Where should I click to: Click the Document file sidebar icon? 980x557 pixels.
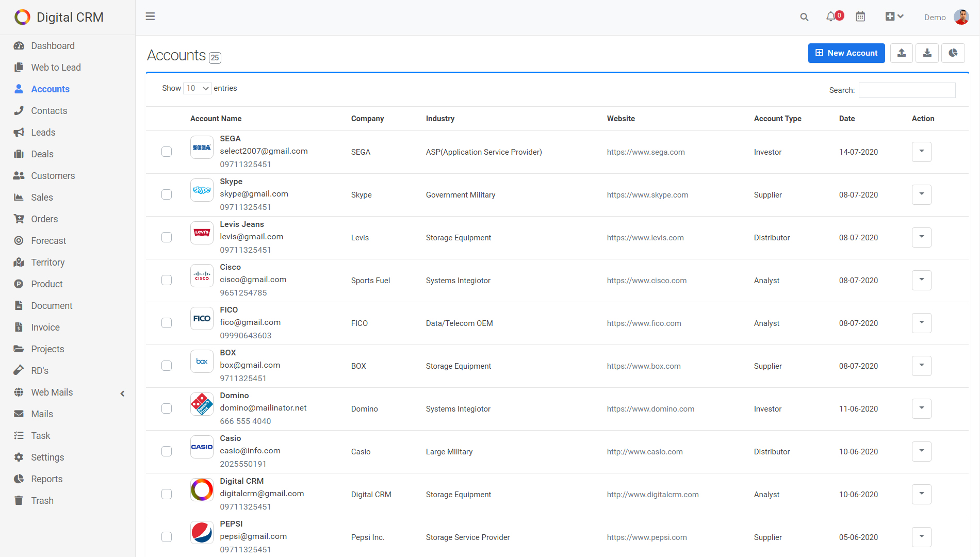pyautogui.click(x=19, y=306)
